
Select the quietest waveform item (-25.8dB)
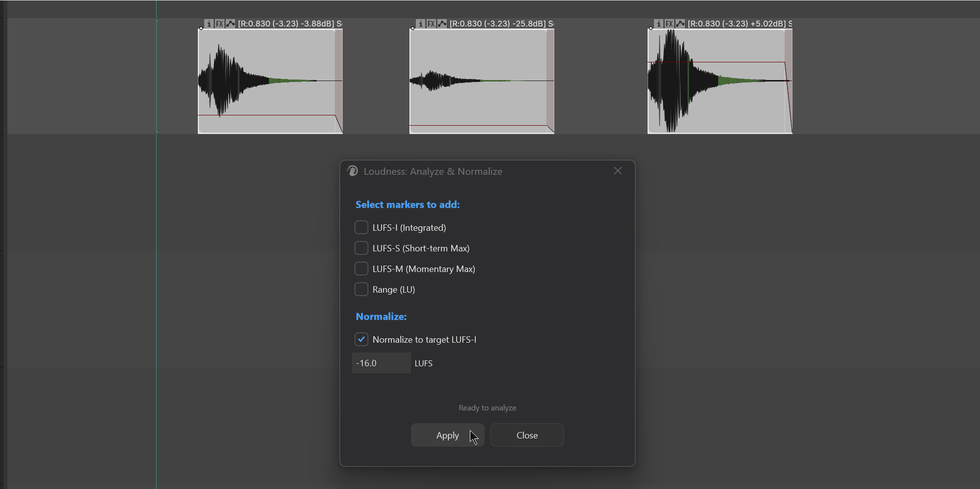click(x=482, y=81)
